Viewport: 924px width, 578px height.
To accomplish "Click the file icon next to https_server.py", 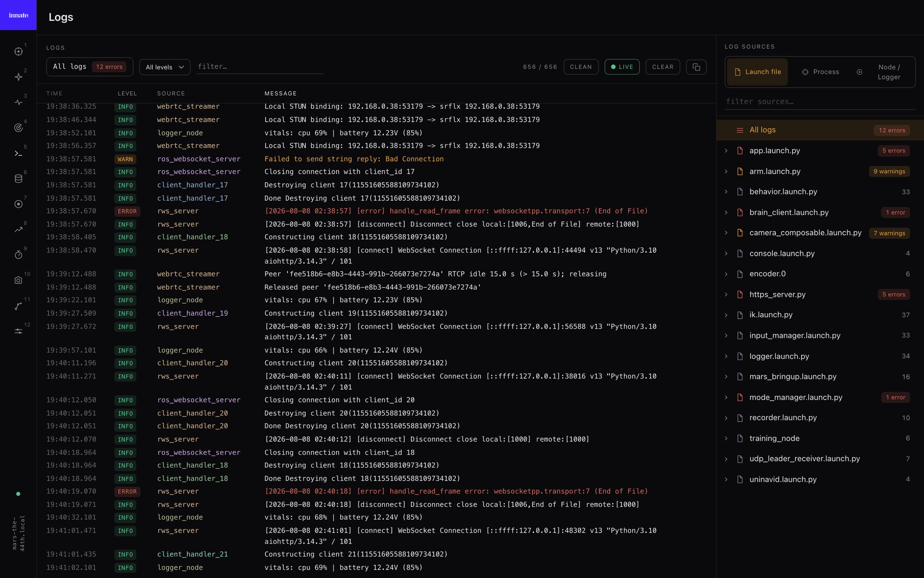I will 740,294.
